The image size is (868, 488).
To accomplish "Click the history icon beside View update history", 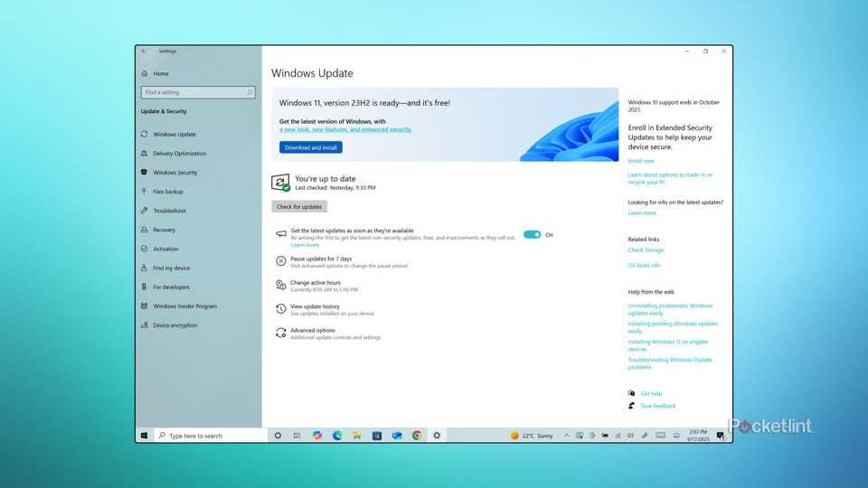I will [280, 308].
